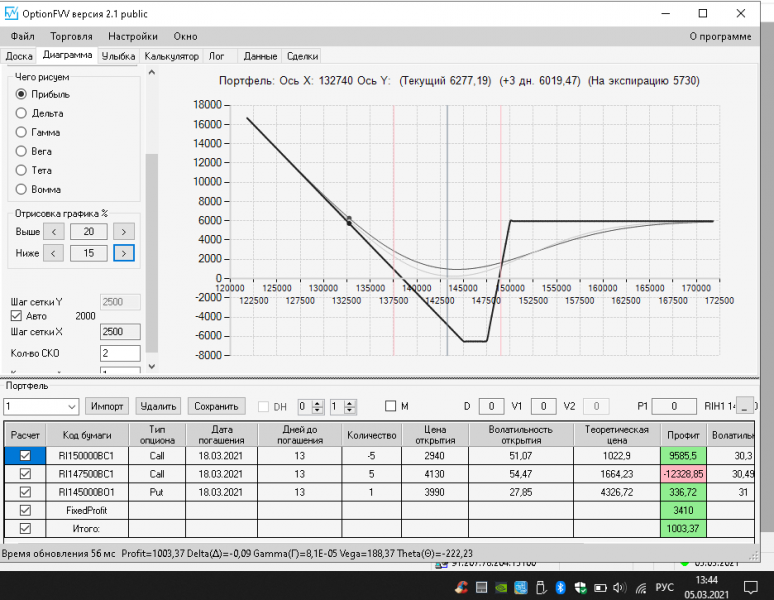Click the OptionFVV app icon in title bar
Screen dimensions: 774x600
11,13
